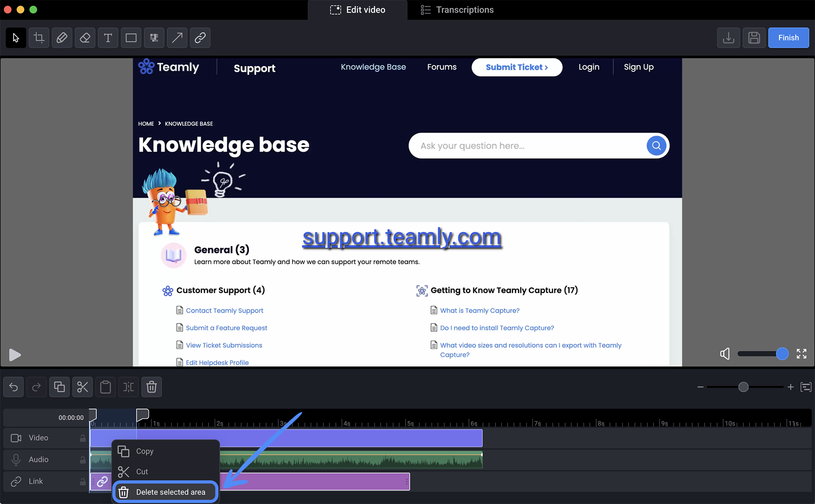Zoom out timeline with minus button
This screenshot has width=815, height=504.
(x=700, y=387)
